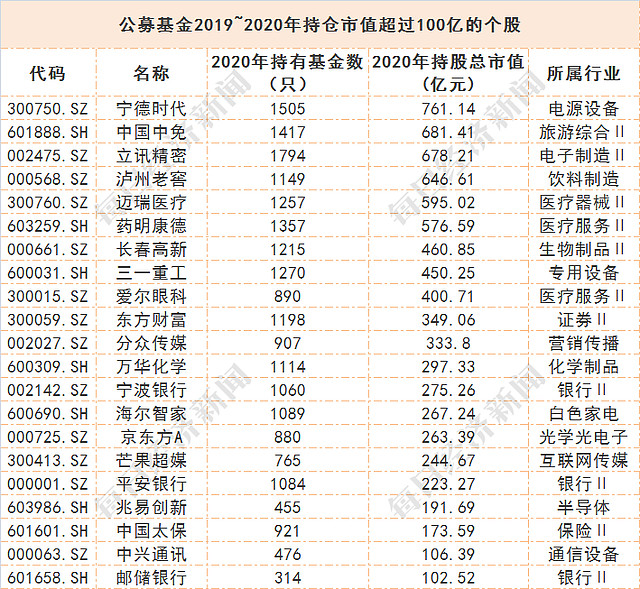Select industry cell 电源设备

click(x=584, y=109)
